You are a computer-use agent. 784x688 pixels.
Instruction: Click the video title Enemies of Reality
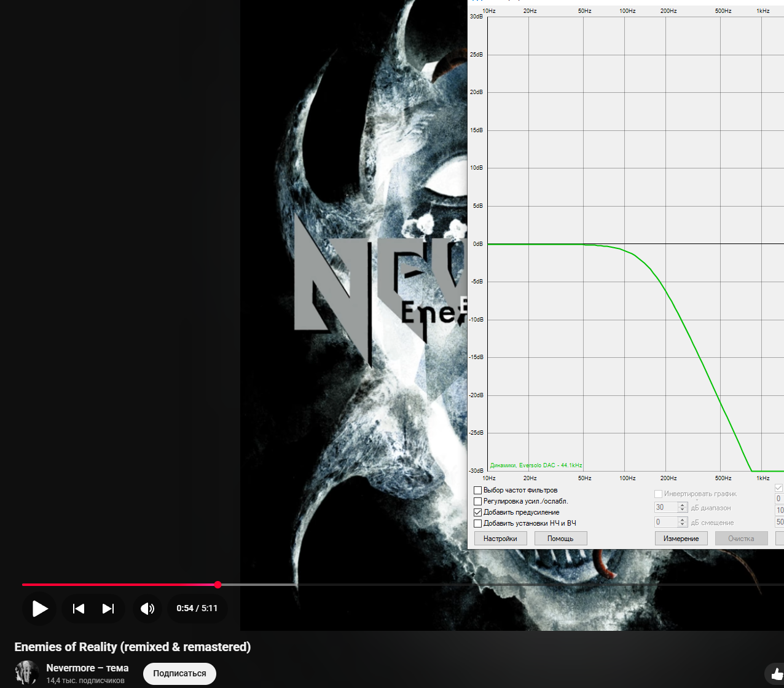point(133,647)
